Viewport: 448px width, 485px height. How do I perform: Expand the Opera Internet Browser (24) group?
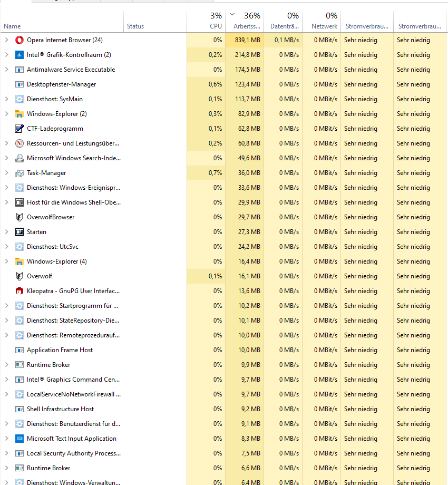[x=6, y=40]
